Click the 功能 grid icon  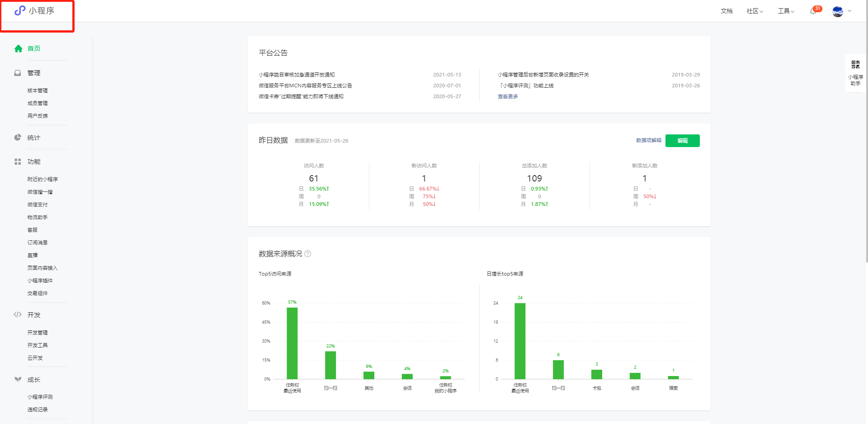pyautogui.click(x=18, y=162)
